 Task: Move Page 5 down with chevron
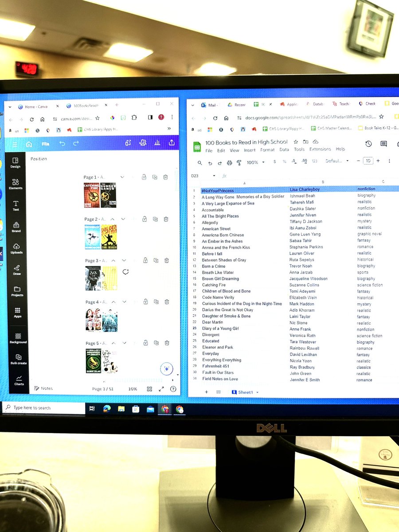[x=124, y=343]
